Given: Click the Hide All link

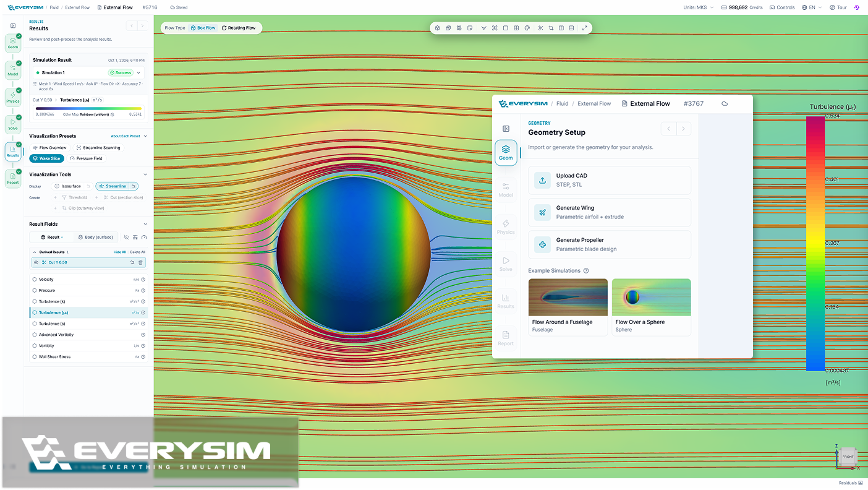Looking at the screenshot, I should pyautogui.click(x=119, y=252).
